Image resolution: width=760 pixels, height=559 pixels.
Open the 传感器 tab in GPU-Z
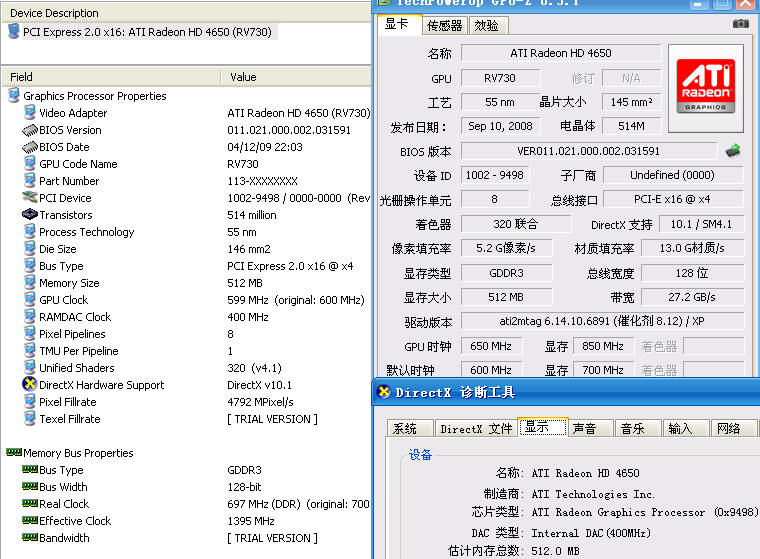(x=444, y=25)
